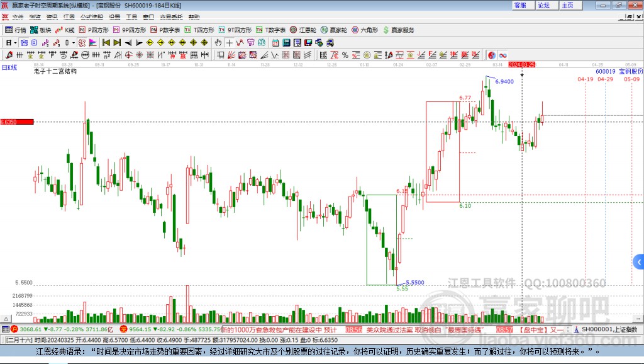
Task: Jump to last bar with skip-forward arrow
Action: [117, 43]
